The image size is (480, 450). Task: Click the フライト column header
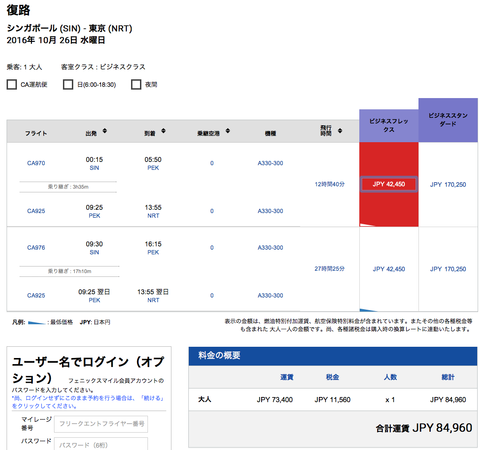(x=36, y=133)
